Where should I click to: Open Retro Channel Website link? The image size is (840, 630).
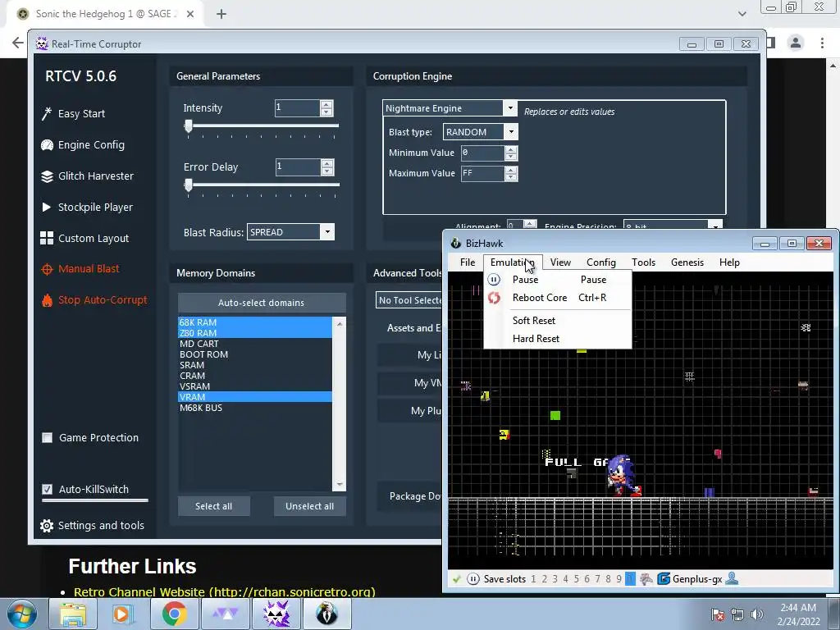[225, 592]
